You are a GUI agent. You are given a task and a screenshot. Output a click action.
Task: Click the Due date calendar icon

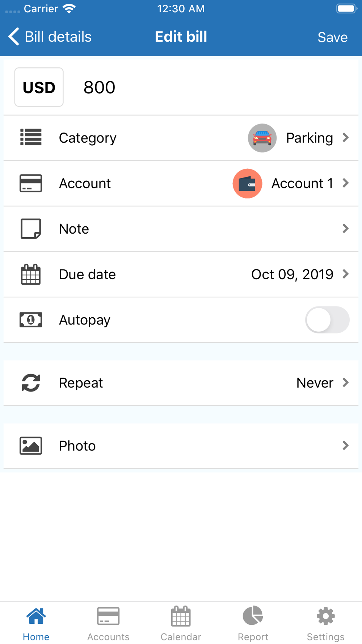pos(31,274)
